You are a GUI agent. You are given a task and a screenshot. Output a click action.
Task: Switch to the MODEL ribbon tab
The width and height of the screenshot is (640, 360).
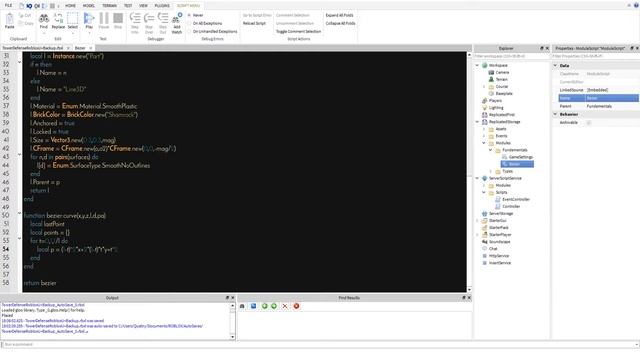click(x=89, y=6)
